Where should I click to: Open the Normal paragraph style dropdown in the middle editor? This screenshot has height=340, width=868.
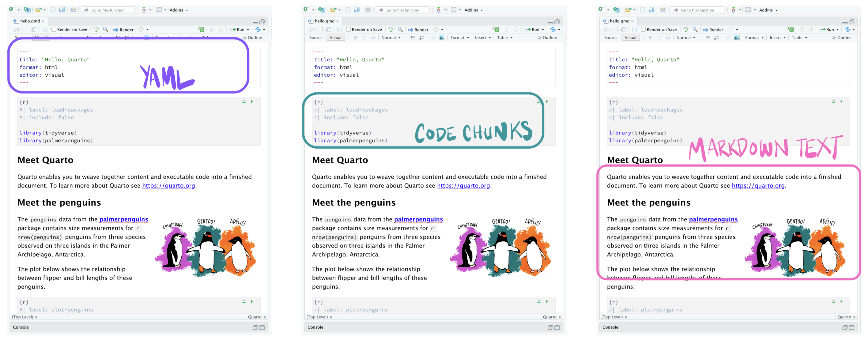(x=391, y=38)
